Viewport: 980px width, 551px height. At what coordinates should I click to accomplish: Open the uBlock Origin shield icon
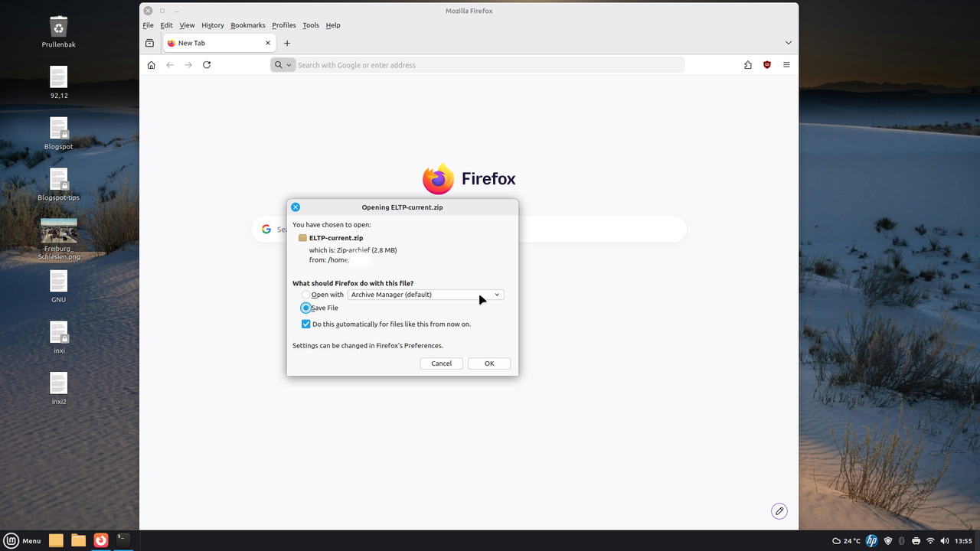pos(767,65)
